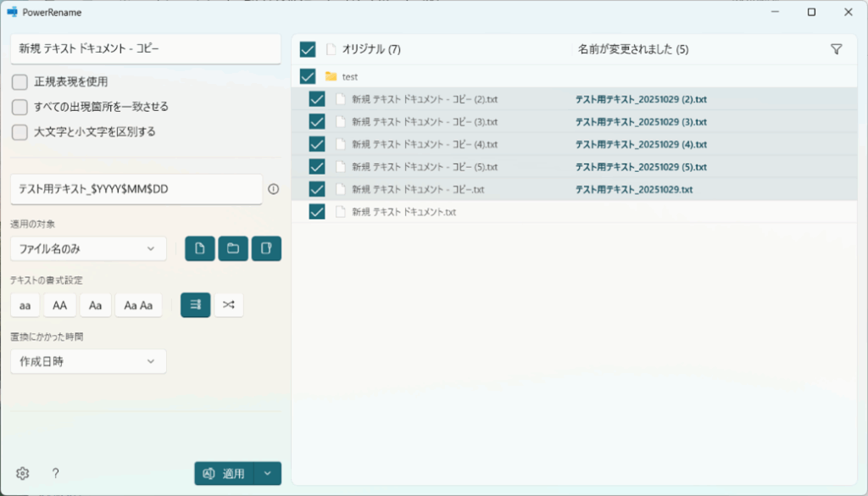Click the search field containing 新規 テキスト ドキュメント
868x496 pixels.
[x=145, y=49]
